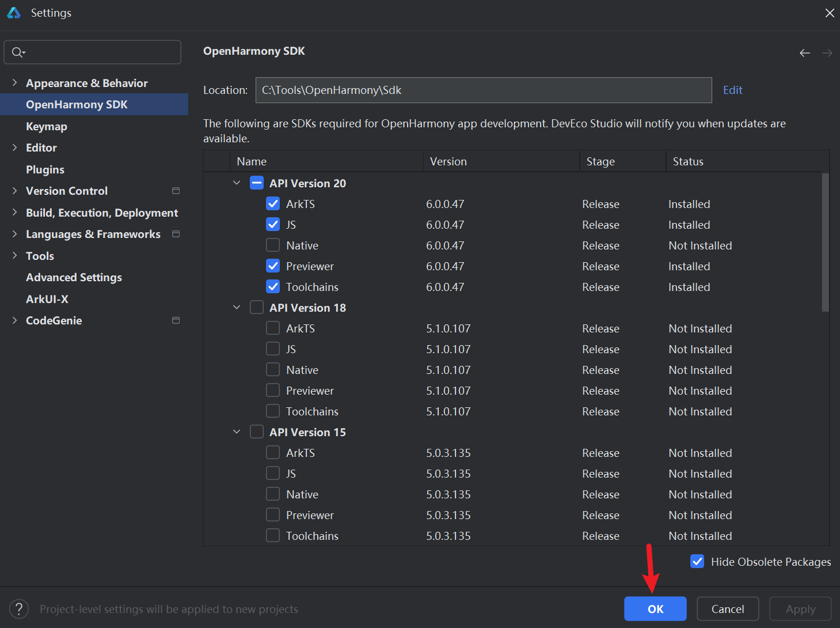
Task: Click the Version column header
Action: pyautogui.click(x=501, y=161)
